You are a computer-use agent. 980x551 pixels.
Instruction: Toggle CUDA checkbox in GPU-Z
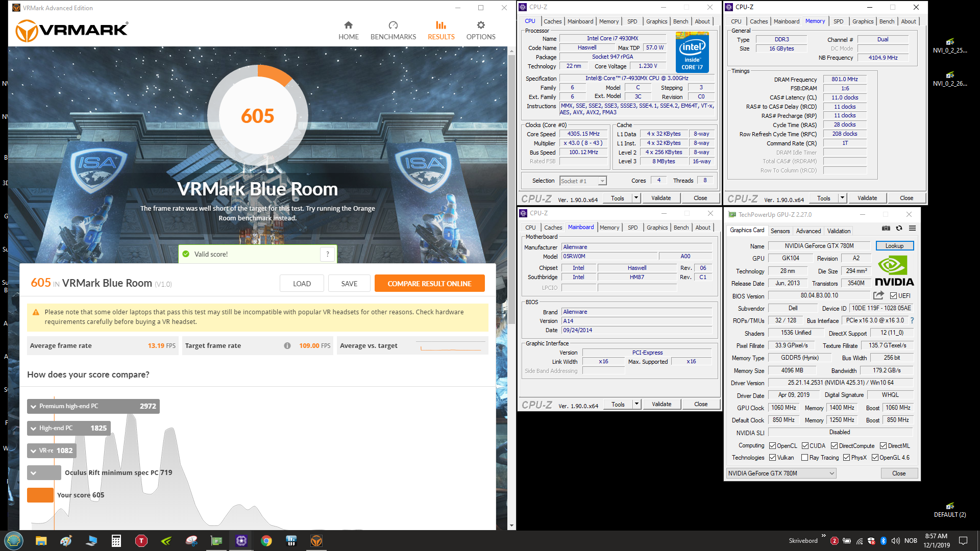click(x=805, y=446)
